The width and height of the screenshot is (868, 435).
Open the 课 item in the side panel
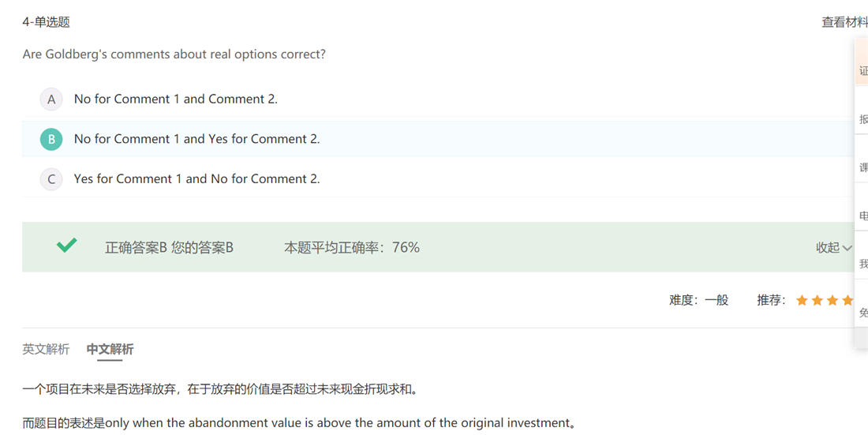[x=863, y=167]
